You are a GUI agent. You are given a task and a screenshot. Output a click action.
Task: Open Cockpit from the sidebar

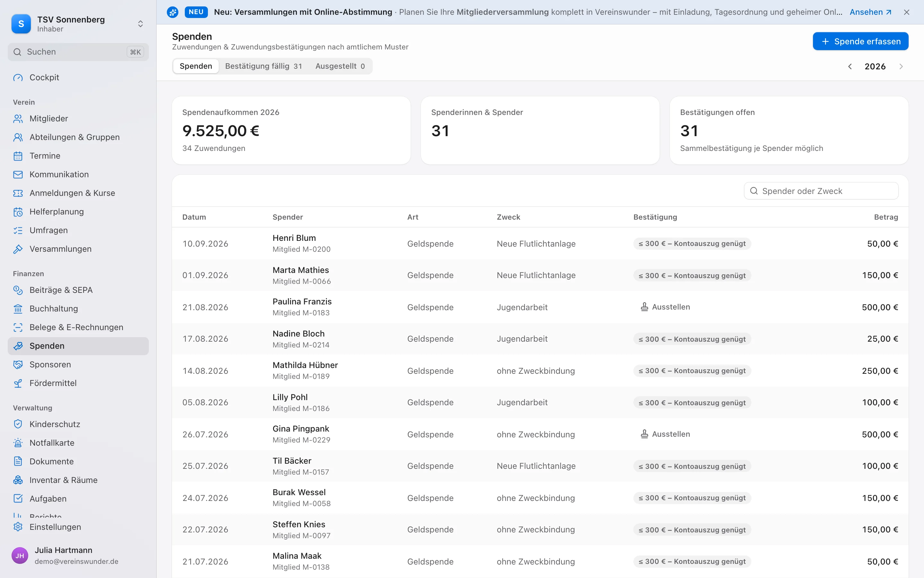pyautogui.click(x=78, y=77)
